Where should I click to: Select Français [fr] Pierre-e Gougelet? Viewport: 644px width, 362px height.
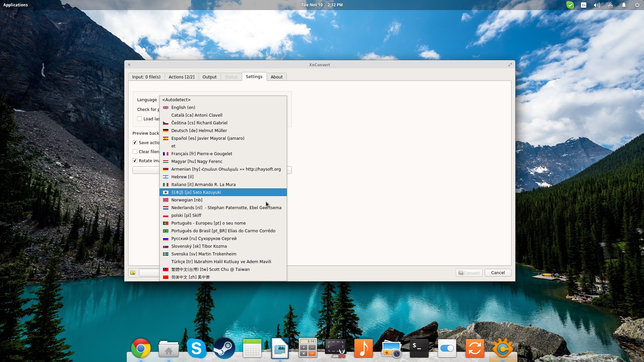(223, 154)
